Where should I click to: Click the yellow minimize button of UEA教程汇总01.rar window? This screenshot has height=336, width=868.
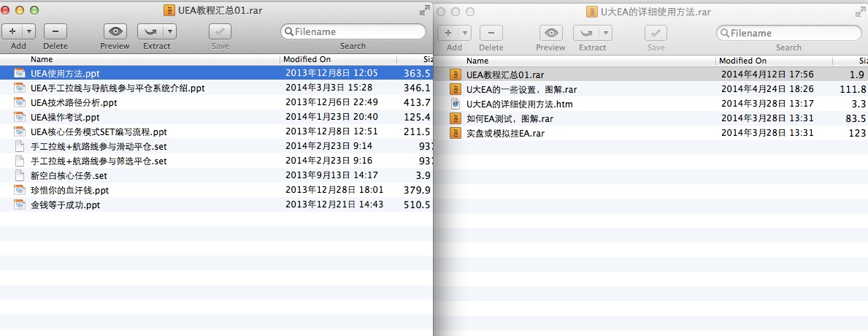tap(20, 10)
